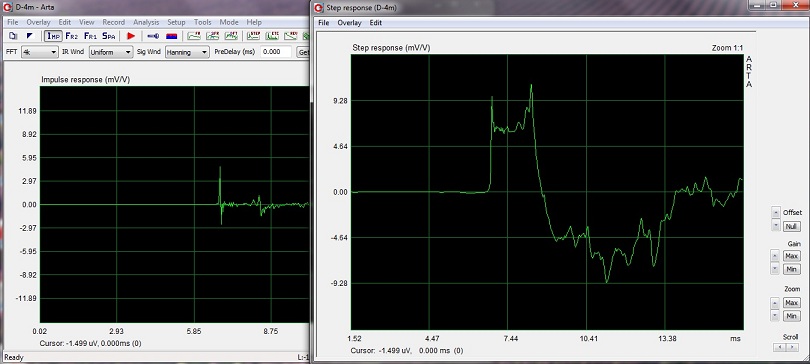Open the Mode menu

coord(229,22)
